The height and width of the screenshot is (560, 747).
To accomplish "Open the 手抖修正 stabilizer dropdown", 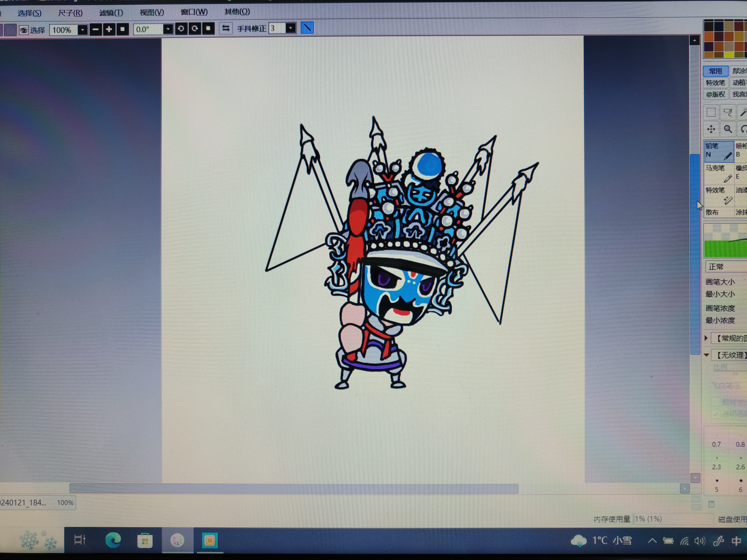I will pyautogui.click(x=290, y=28).
